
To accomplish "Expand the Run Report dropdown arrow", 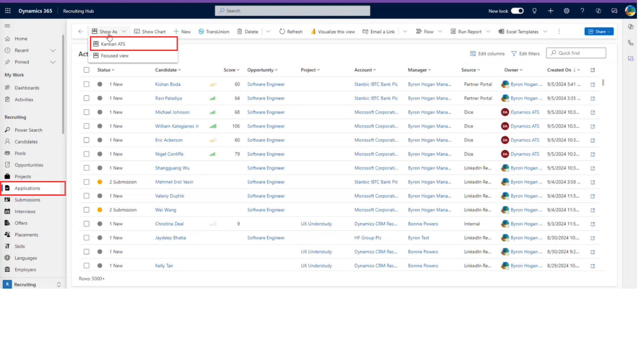I will (x=488, y=32).
